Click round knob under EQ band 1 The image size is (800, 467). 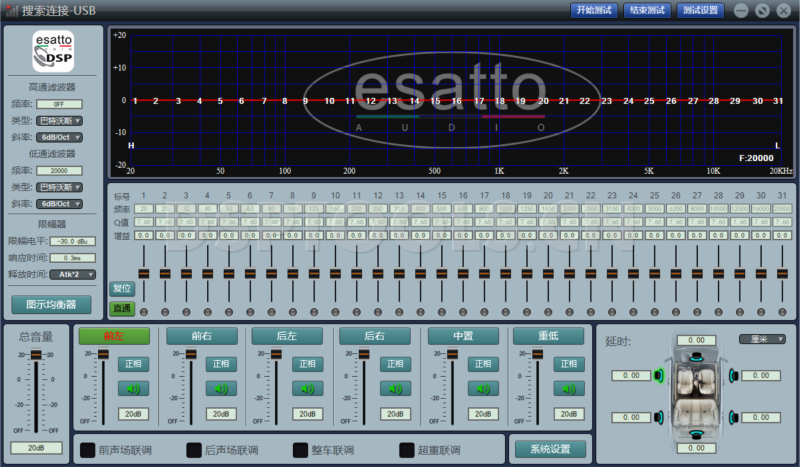click(x=144, y=312)
